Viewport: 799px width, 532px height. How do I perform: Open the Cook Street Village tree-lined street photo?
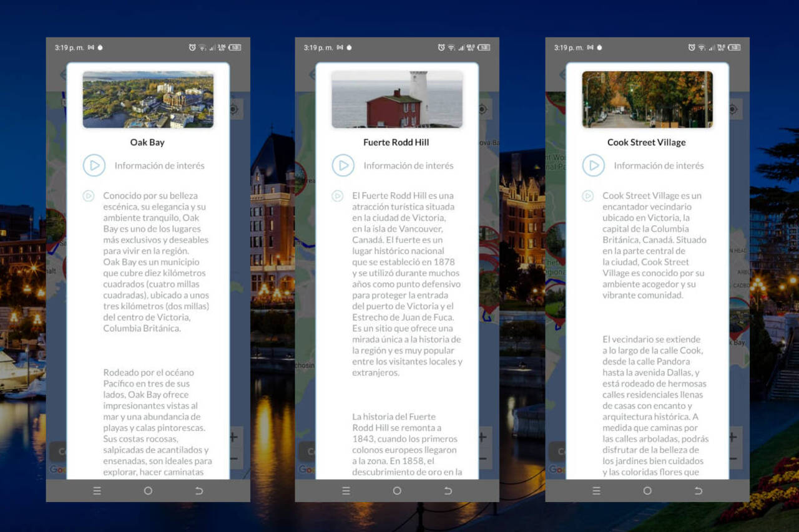(x=647, y=100)
